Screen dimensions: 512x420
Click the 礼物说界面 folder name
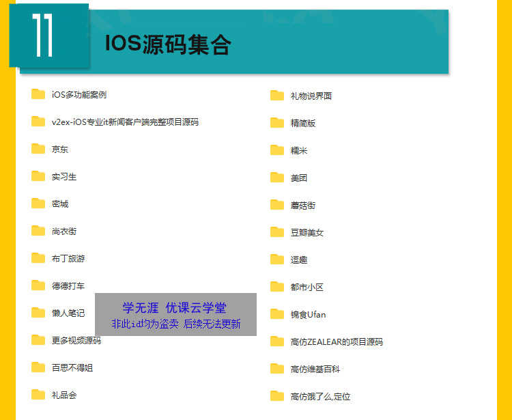point(311,96)
